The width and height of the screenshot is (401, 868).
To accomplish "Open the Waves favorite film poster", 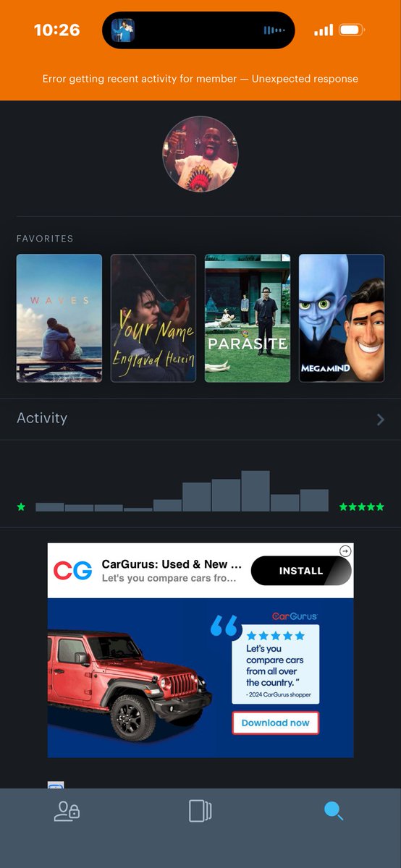I will [x=59, y=318].
